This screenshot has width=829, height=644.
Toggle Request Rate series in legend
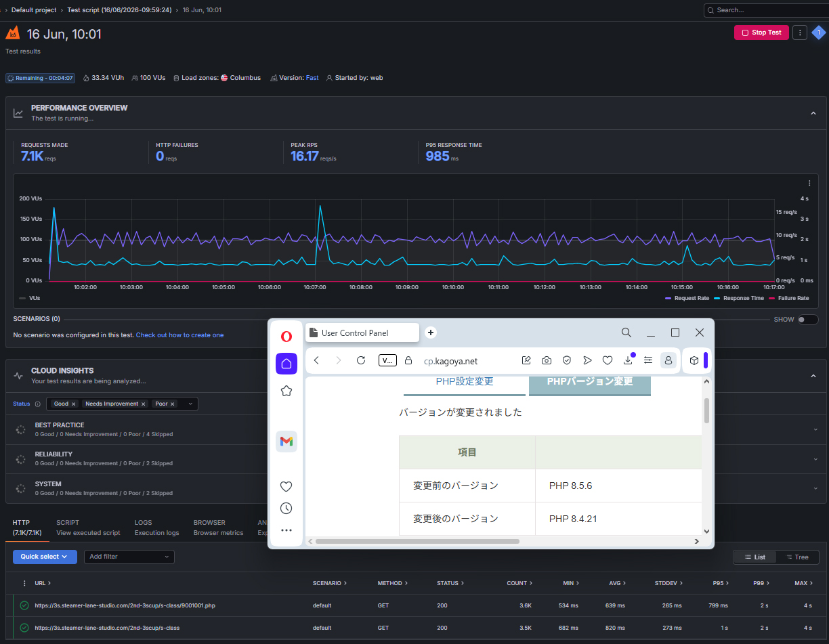tap(687, 298)
